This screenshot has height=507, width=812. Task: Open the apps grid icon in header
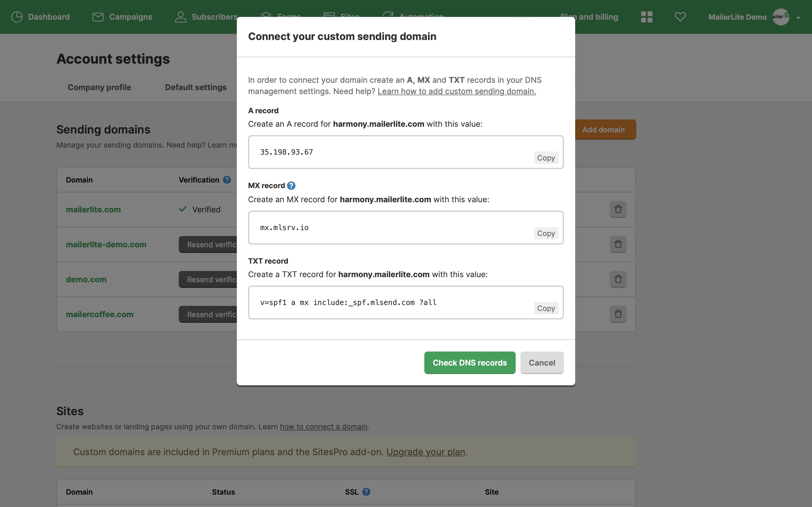tap(646, 17)
